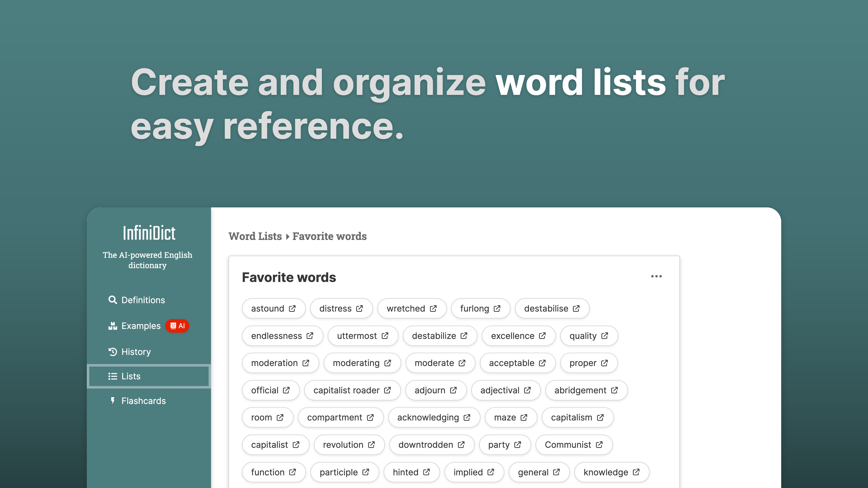Click the Favorite words list heading
Viewport: 868px width, 488px height.
coord(289,277)
